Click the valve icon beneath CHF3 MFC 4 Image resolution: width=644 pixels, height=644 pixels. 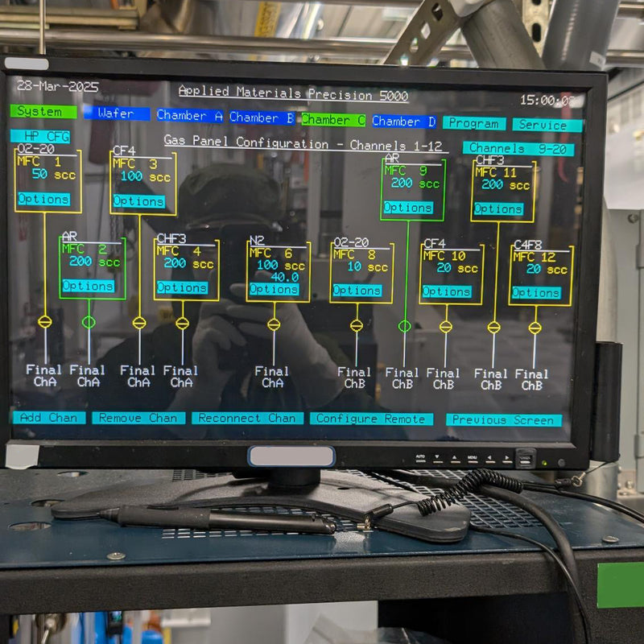(x=184, y=324)
